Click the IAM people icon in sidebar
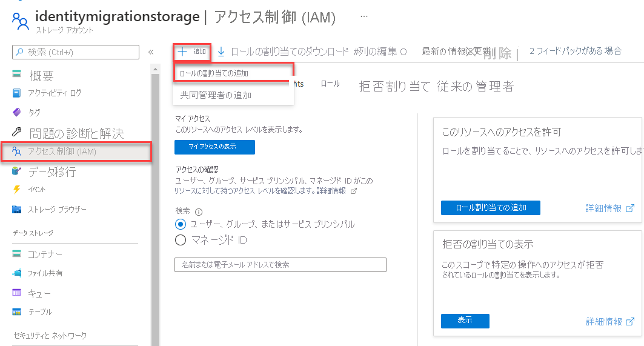The width and height of the screenshot is (644, 346). (x=16, y=151)
